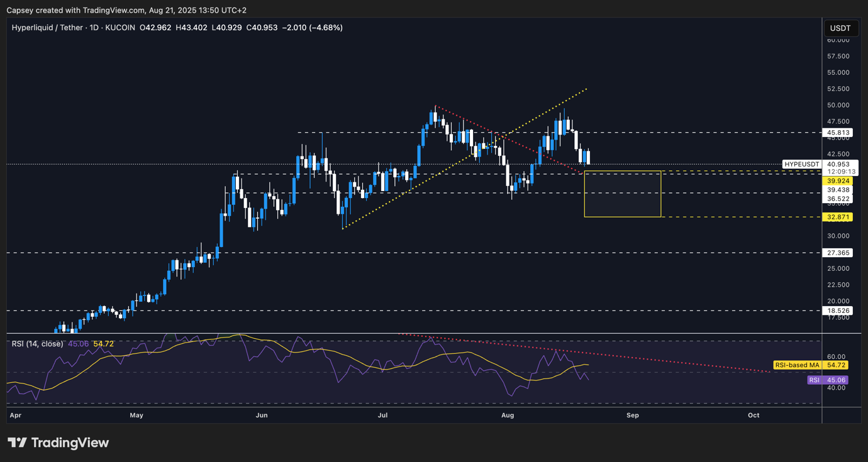868x462 pixels.
Task: Click the high value H43.402
Action: click(x=192, y=28)
